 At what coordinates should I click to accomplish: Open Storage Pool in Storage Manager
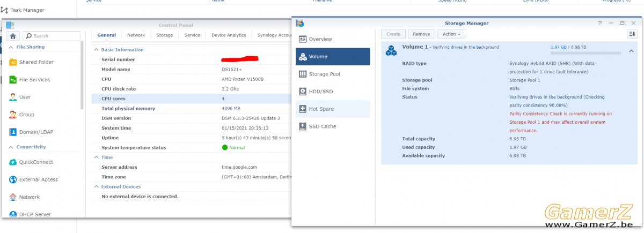pyautogui.click(x=333, y=74)
